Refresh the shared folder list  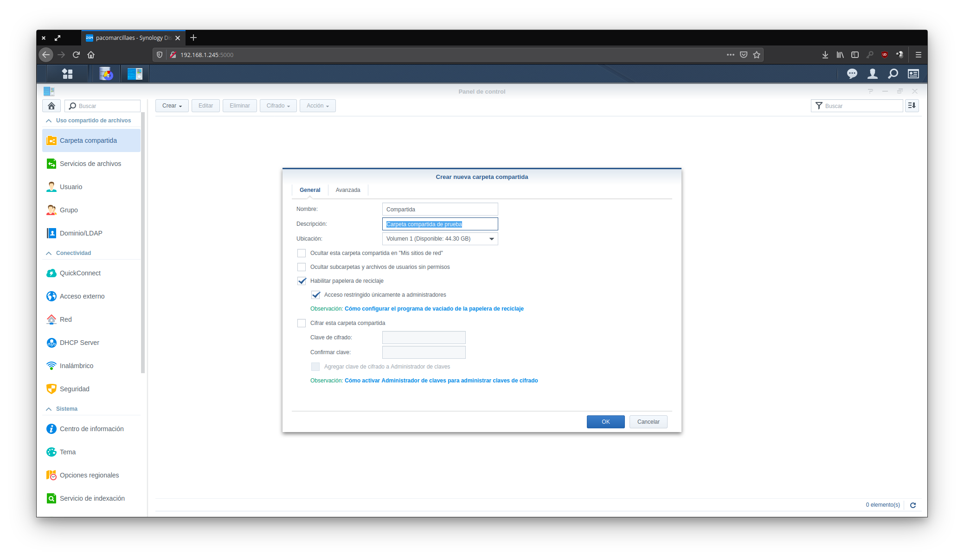(913, 505)
